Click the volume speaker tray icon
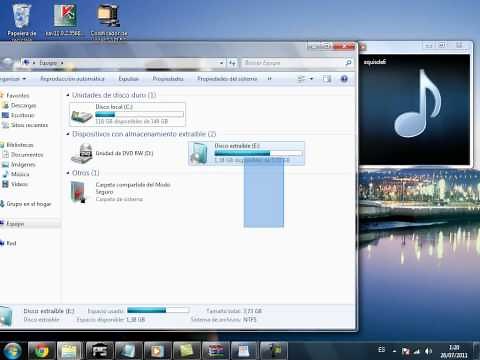Image resolution: width=480 pixels, height=360 pixels. [x=428, y=351]
